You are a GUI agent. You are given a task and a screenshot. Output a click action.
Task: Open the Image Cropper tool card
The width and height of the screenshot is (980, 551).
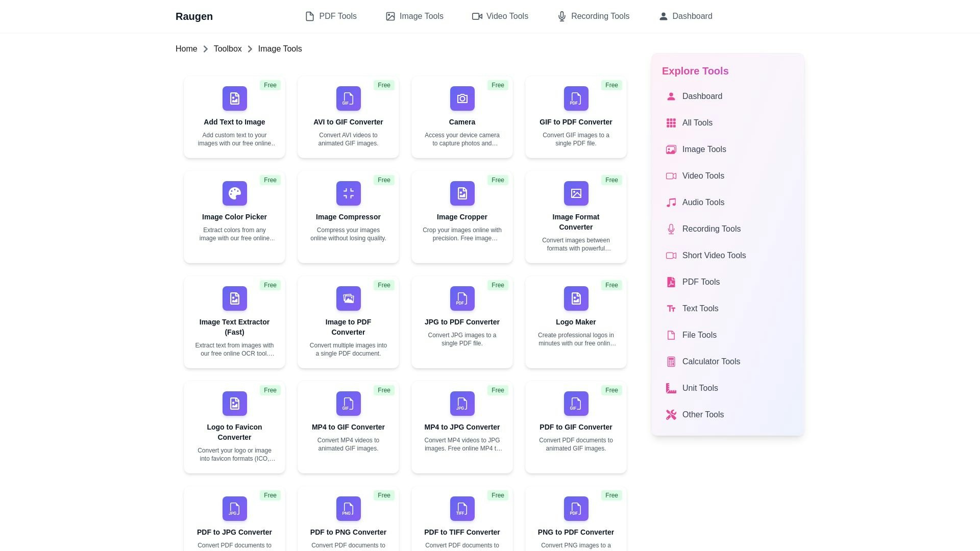(x=462, y=217)
